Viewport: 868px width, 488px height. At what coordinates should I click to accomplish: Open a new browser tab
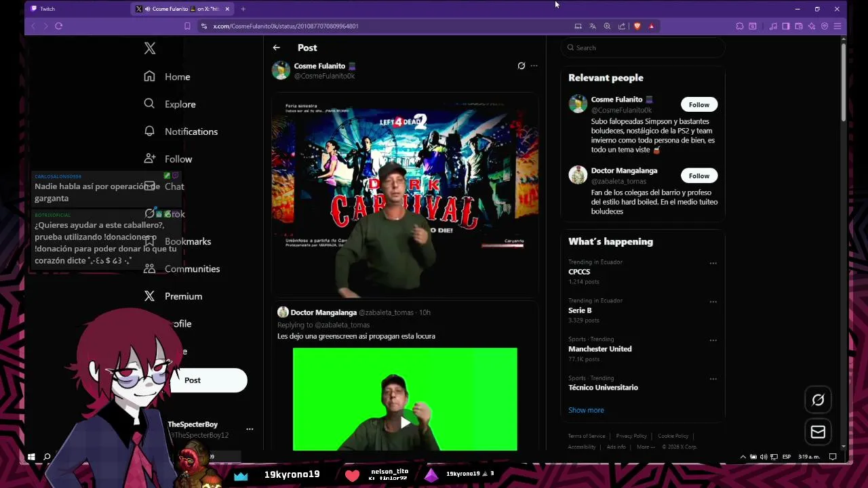tap(243, 9)
